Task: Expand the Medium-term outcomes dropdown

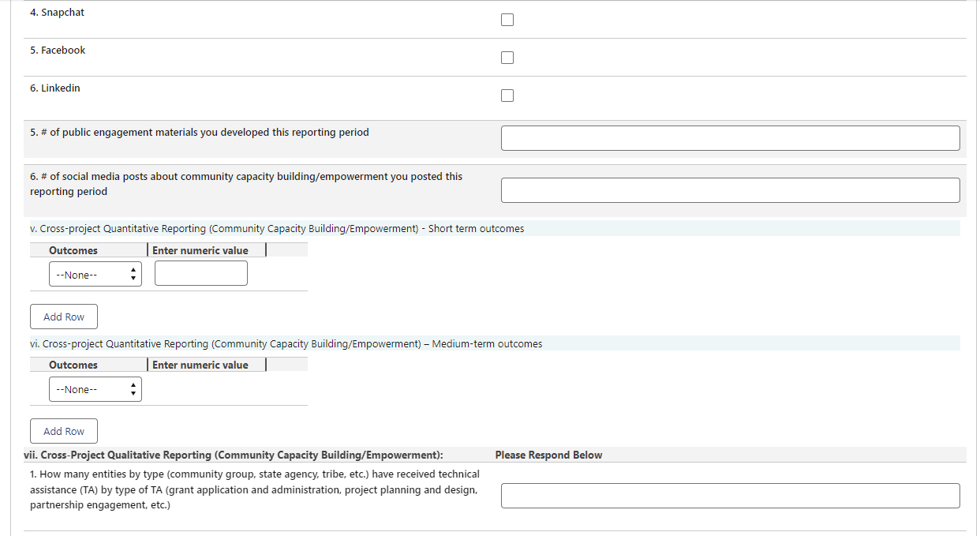Action: click(x=95, y=389)
